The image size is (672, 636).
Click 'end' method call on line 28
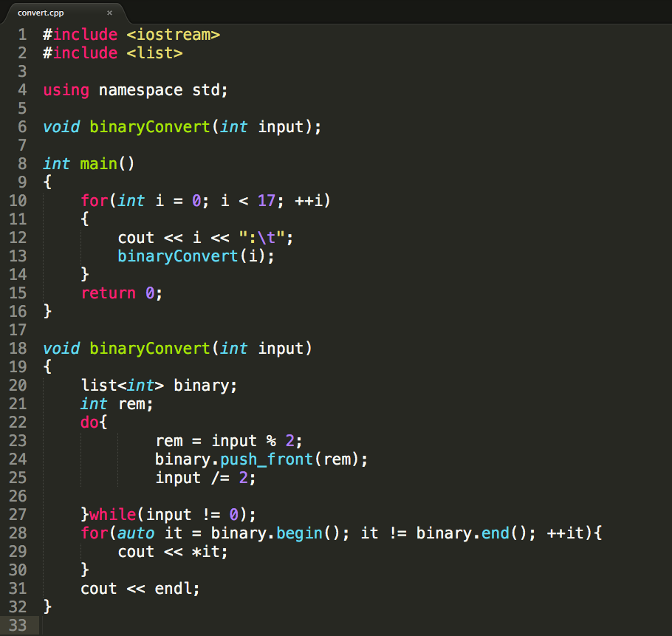[495, 533]
